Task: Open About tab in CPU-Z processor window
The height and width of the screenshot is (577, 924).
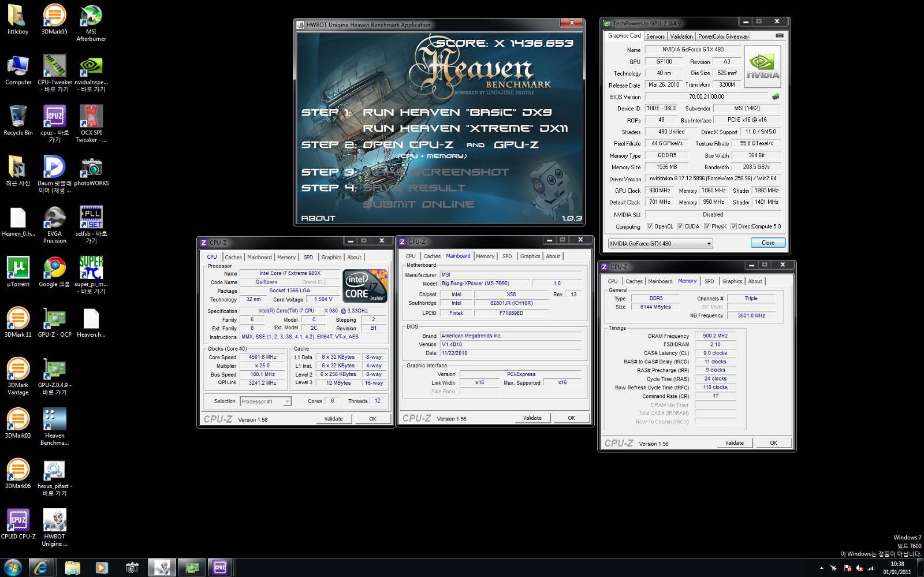Action: [354, 258]
